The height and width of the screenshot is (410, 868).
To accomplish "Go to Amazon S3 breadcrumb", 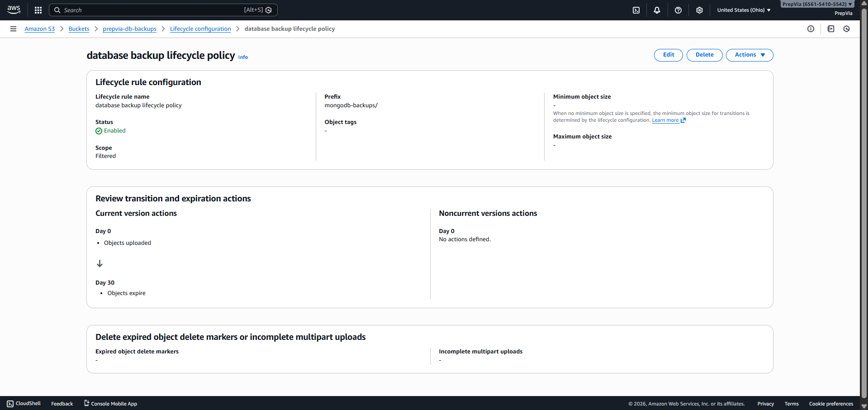I will coord(40,29).
